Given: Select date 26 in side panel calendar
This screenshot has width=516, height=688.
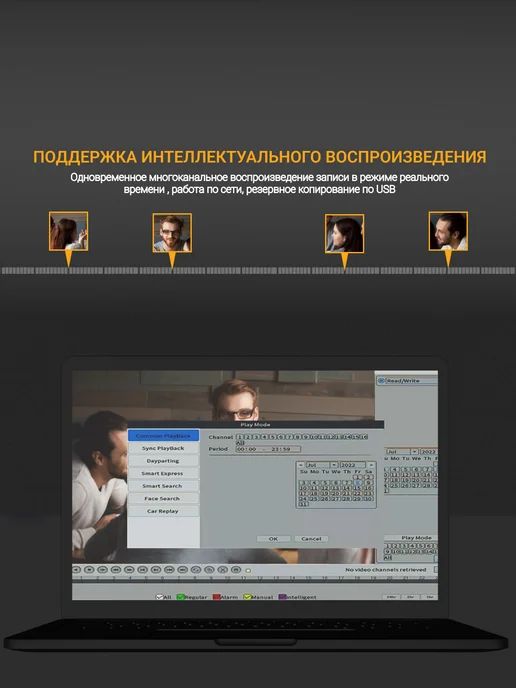Looking at the screenshot, I should coord(405,486).
